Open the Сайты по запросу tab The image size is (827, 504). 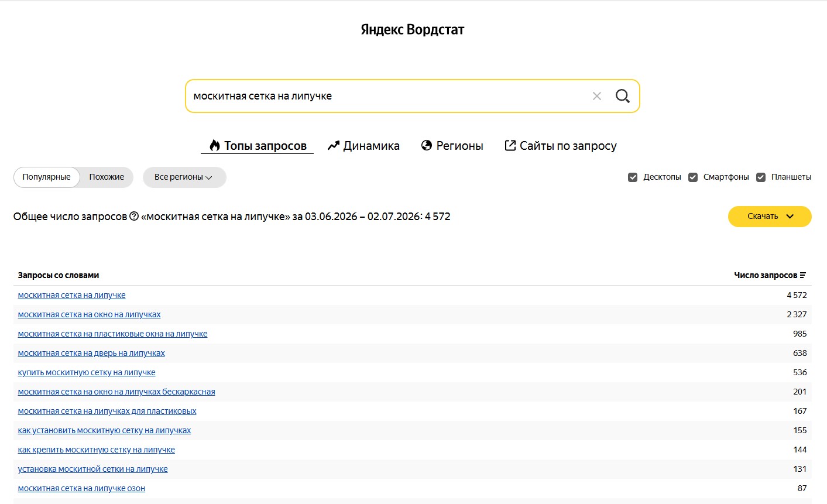561,146
